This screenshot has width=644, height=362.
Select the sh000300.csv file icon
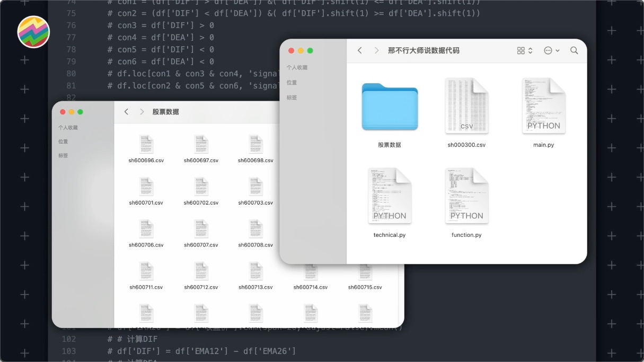tap(466, 107)
